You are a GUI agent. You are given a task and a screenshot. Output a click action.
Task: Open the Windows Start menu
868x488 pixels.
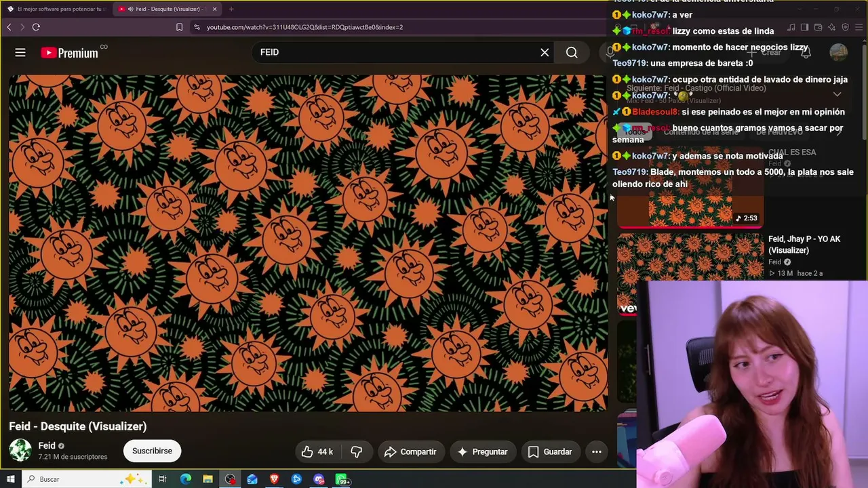pyautogui.click(x=10, y=479)
